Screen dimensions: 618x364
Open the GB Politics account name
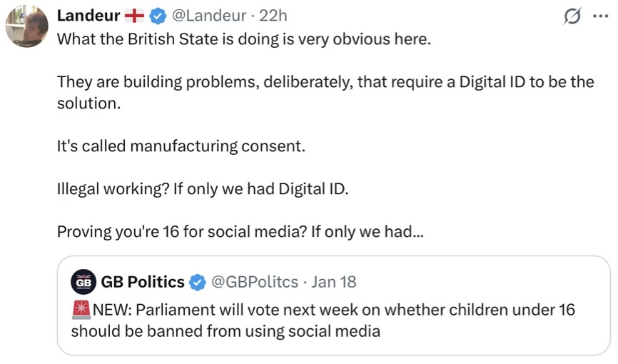[143, 282]
